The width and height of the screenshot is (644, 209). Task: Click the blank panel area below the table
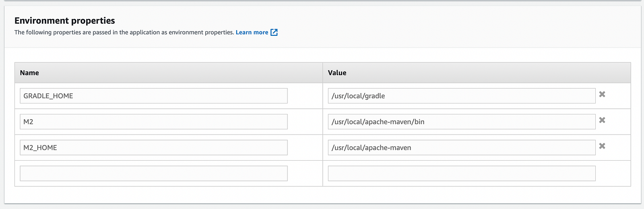click(322, 195)
